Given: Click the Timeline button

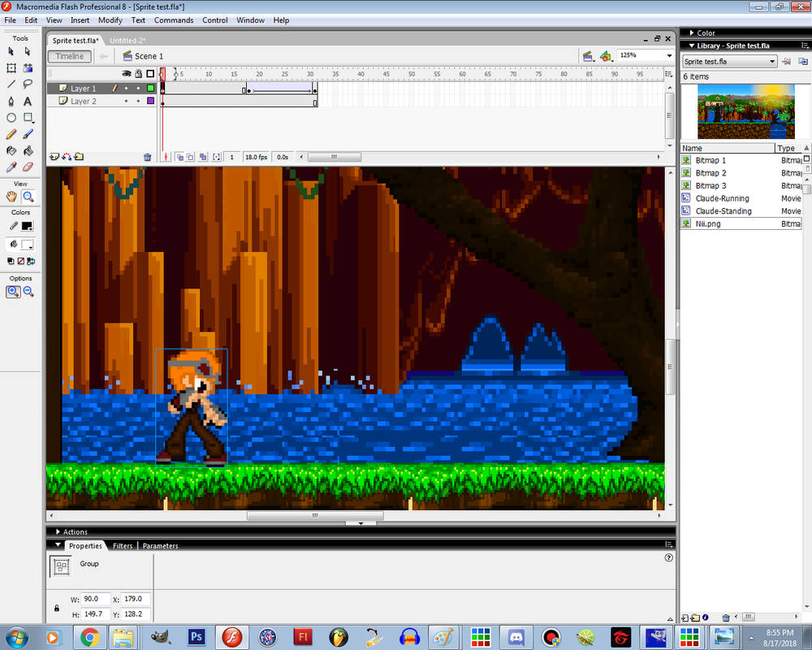Looking at the screenshot, I should click(x=69, y=56).
